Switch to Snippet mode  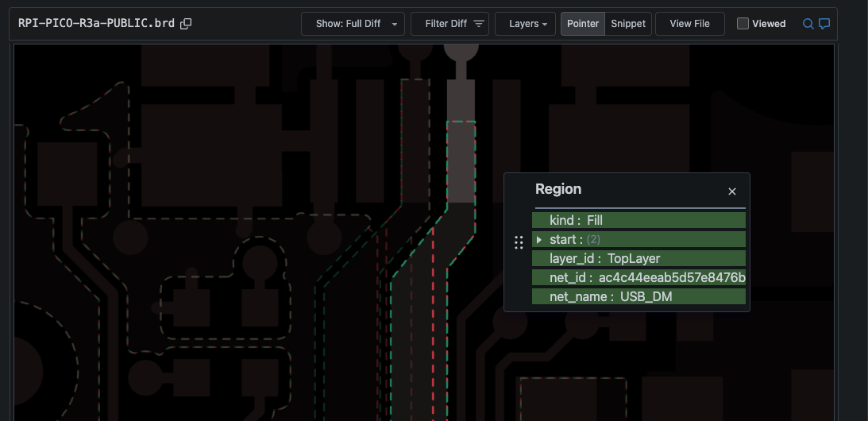pyautogui.click(x=628, y=24)
